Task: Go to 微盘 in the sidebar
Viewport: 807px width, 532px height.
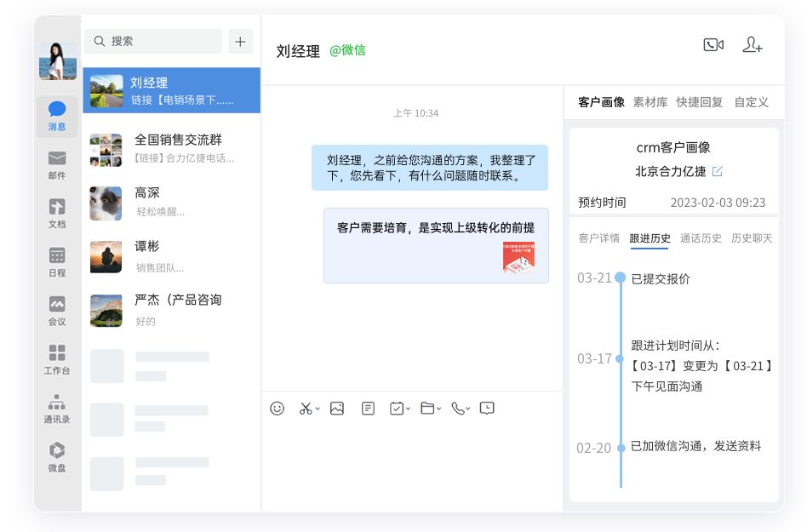Action: [57, 457]
